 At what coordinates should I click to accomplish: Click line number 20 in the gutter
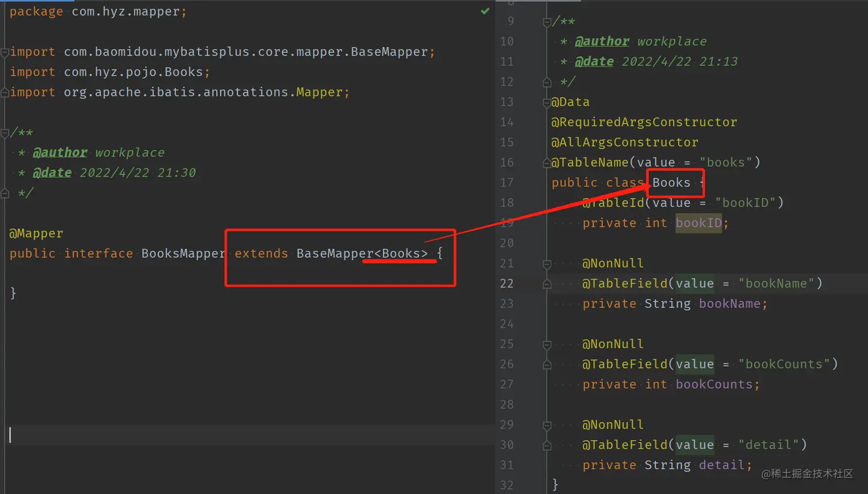click(507, 243)
